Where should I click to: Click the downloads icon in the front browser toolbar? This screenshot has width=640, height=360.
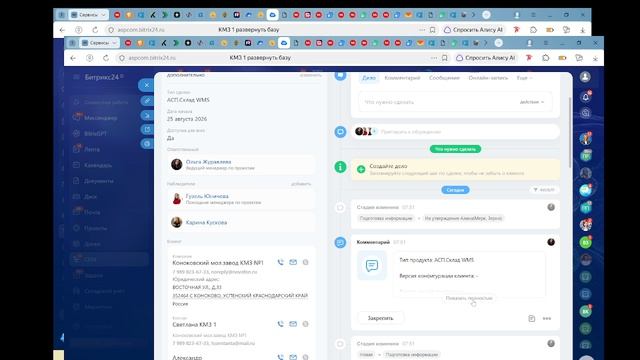(595, 58)
